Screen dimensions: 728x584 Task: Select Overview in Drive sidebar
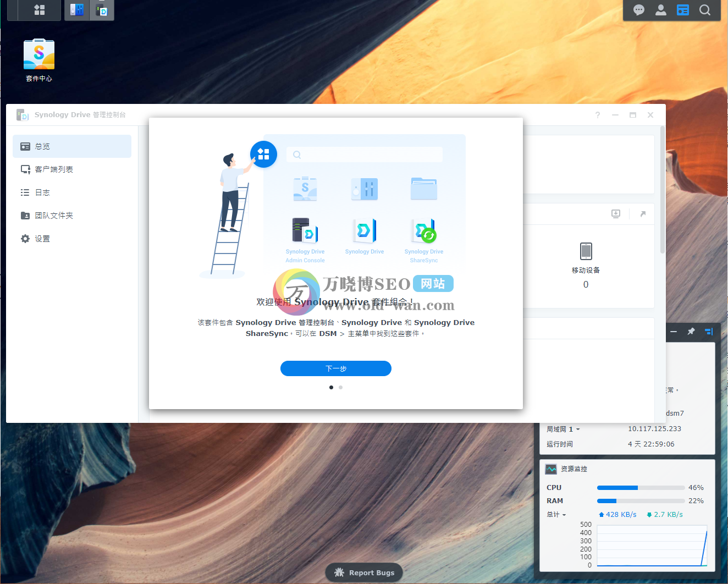pyautogui.click(x=72, y=146)
